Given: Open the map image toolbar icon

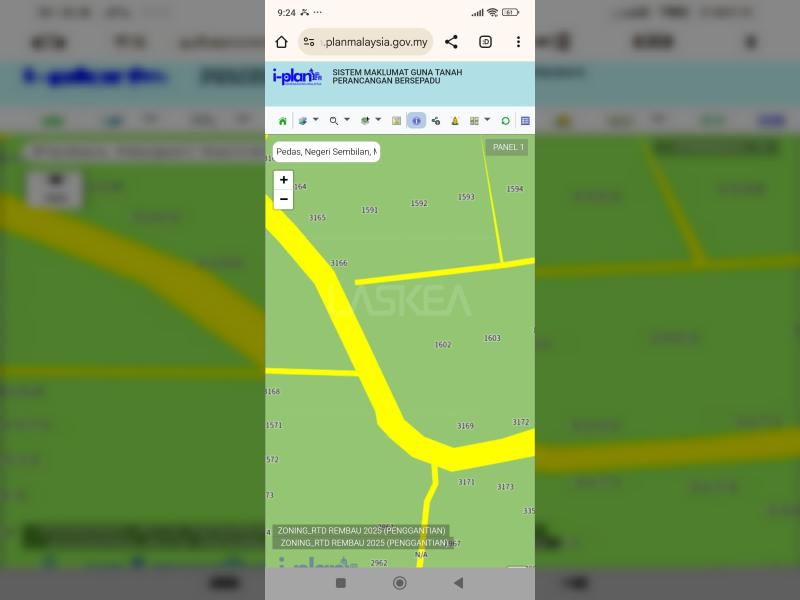Looking at the screenshot, I should tap(396, 121).
